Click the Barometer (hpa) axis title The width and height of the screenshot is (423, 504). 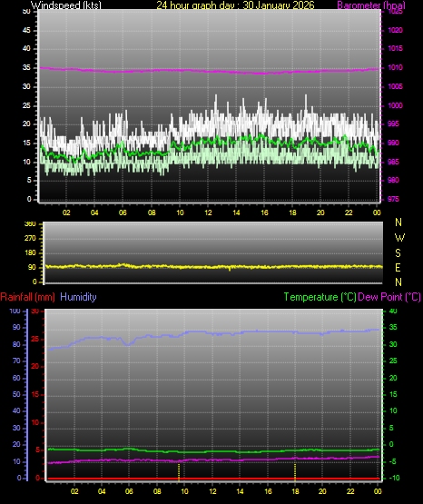tap(371, 5)
